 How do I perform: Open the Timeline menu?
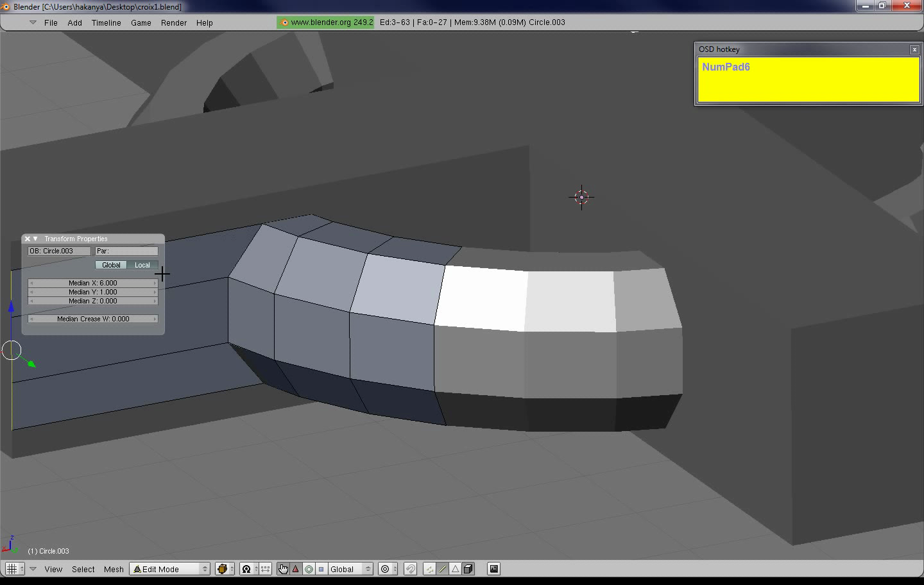pos(106,22)
